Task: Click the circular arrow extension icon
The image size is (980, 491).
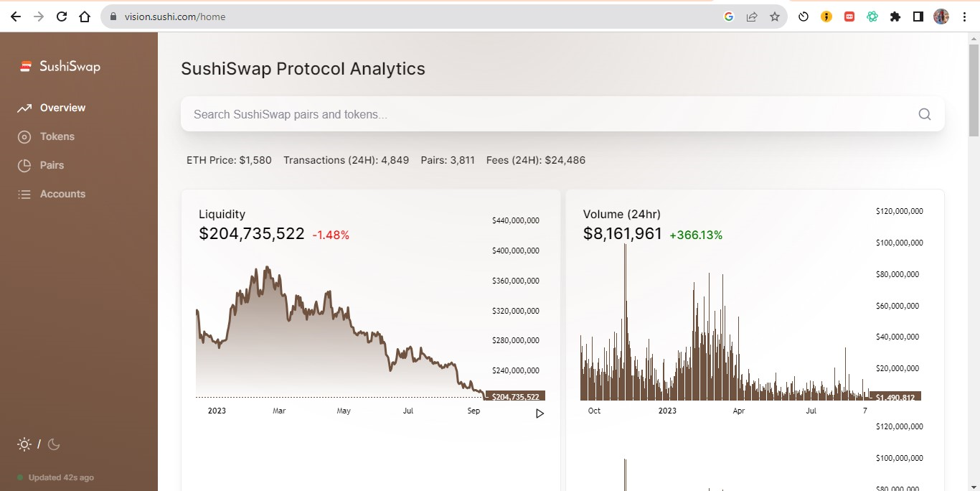Action: 804,17
